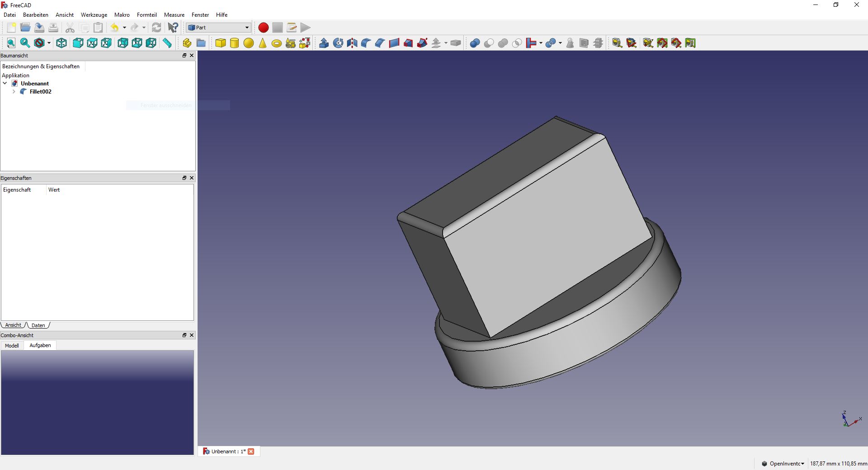Click the Extrude tool icon
This screenshot has width=868, height=470.
(324, 43)
